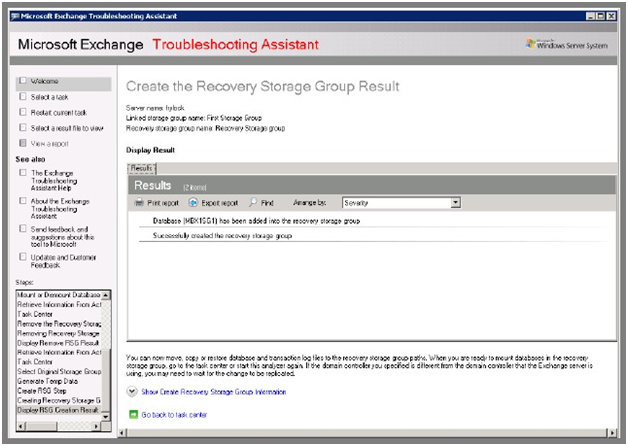
Task: Select Display RSG Creation Result step
Action: click(59, 410)
